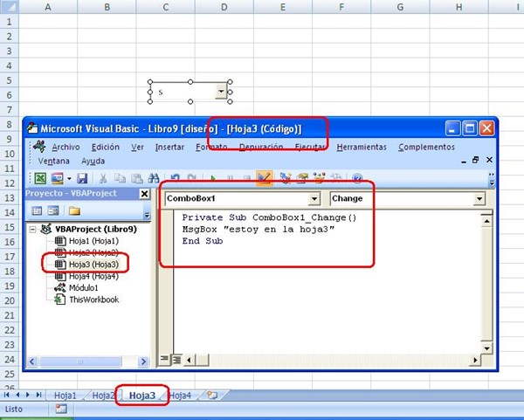Click the Insert Worksheet tab icon
This screenshot has height=420, width=524.
click(212, 396)
